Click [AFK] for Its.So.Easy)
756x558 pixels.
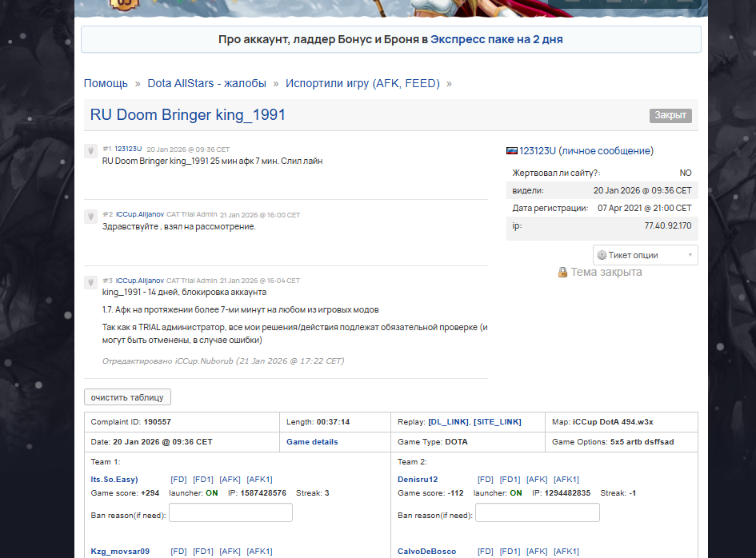230,480
